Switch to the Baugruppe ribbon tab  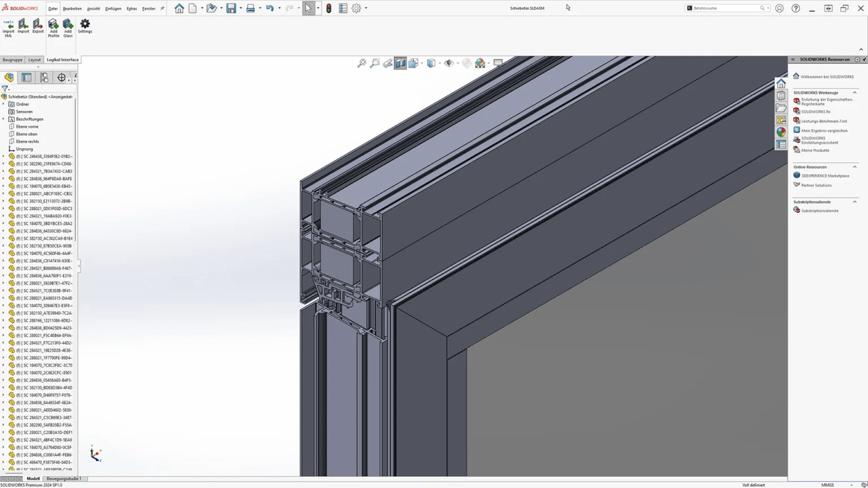click(x=12, y=60)
